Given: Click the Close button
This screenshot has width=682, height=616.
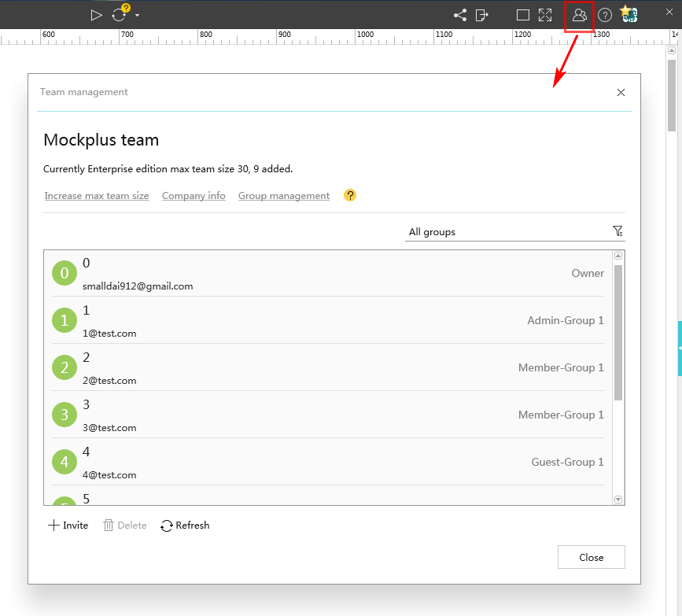Looking at the screenshot, I should (591, 557).
